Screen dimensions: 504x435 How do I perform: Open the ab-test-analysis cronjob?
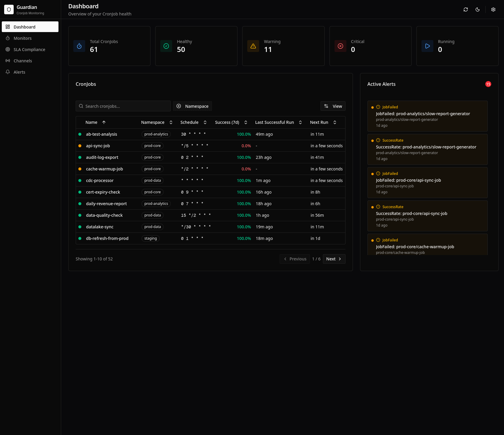click(x=101, y=134)
